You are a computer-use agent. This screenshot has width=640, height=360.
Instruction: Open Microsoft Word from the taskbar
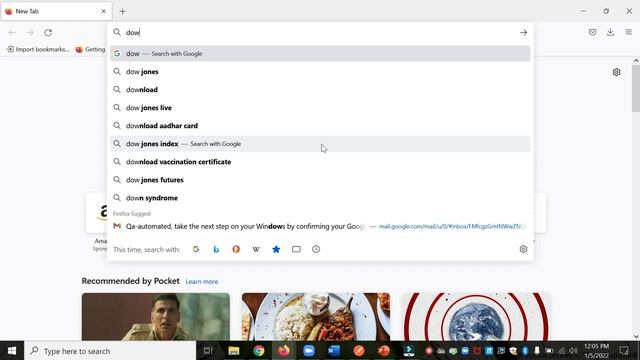[334, 351]
